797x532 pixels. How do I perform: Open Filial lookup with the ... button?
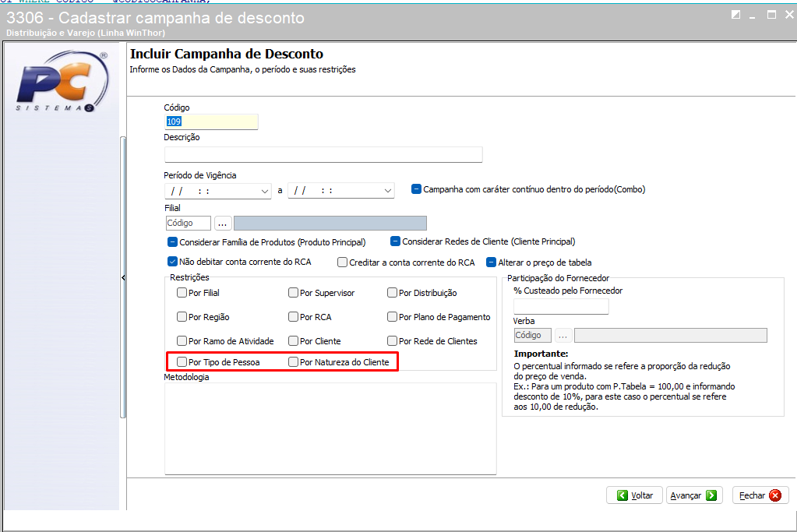pyautogui.click(x=223, y=223)
